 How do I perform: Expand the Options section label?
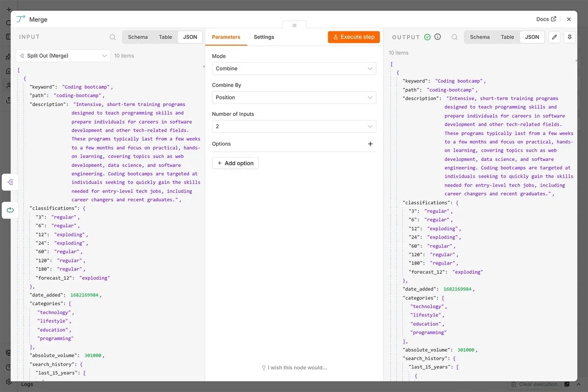[x=221, y=144]
